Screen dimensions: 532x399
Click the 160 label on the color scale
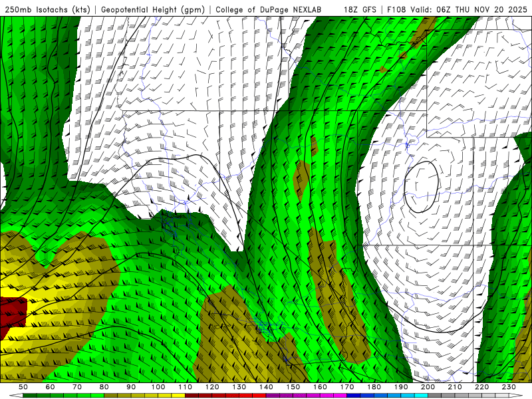coord(320,387)
